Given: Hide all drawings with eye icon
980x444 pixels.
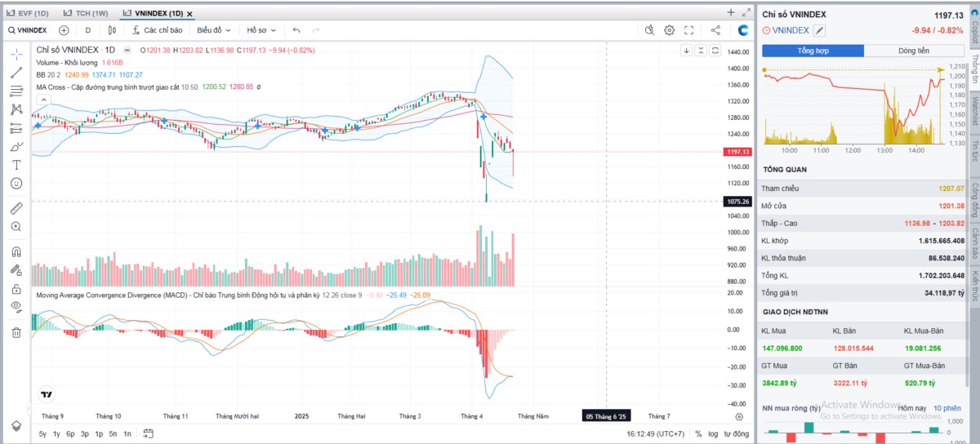Looking at the screenshot, I should pyautogui.click(x=16, y=307).
